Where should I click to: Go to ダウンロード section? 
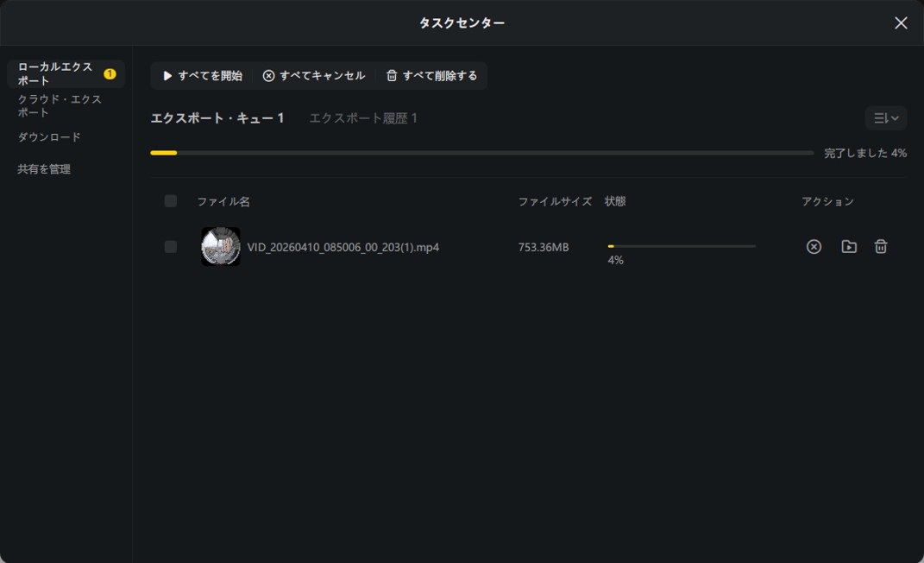49,136
